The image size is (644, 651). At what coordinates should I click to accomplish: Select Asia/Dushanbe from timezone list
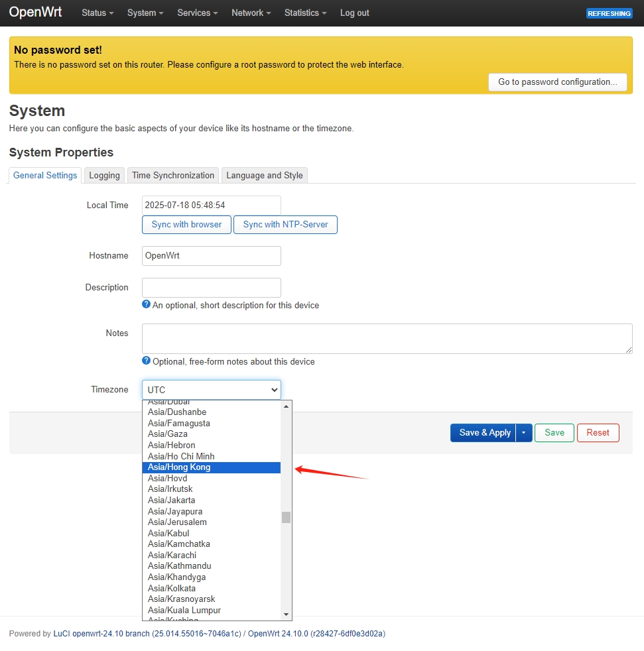point(212,412)
